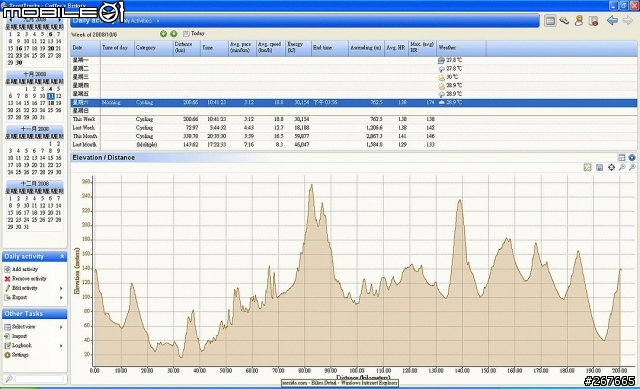Click the Last Month summary row
640x389 pixels.
click(353, 144)
